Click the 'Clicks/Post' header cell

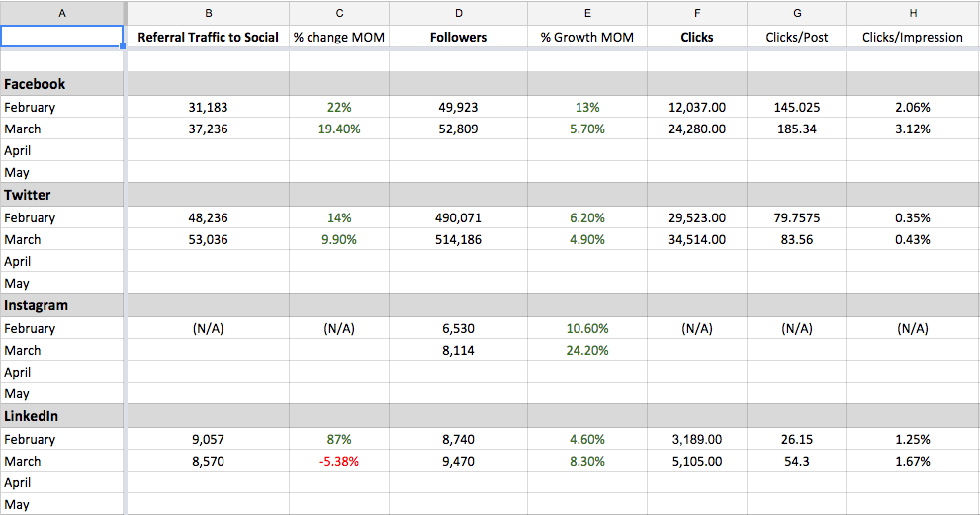[x=797, y=37]
